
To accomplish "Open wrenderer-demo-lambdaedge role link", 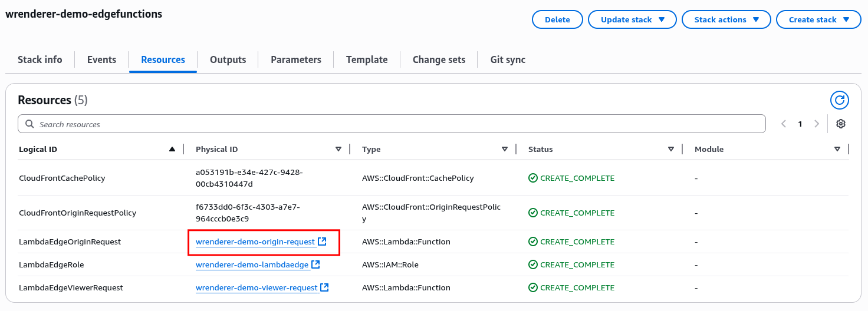I will pyautogui.click(x=252, y=264).
